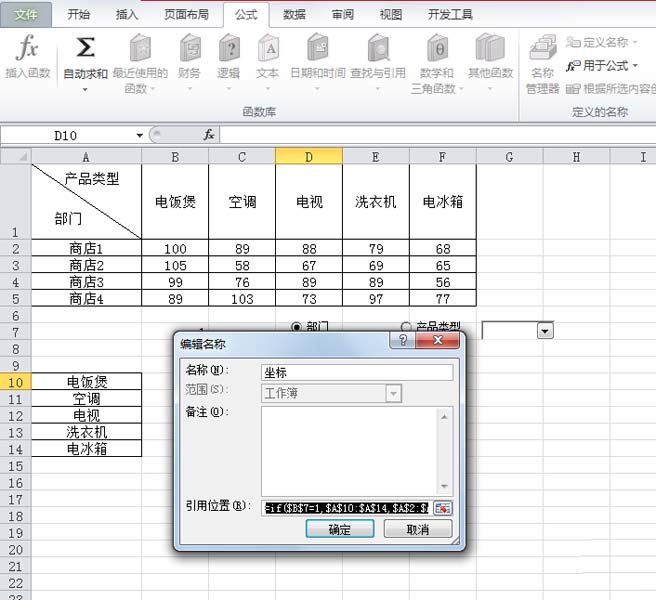This screenshot has height=600, width=656.
Task: Open the Text (文本) functions book
Action: (x=268, y=63)
